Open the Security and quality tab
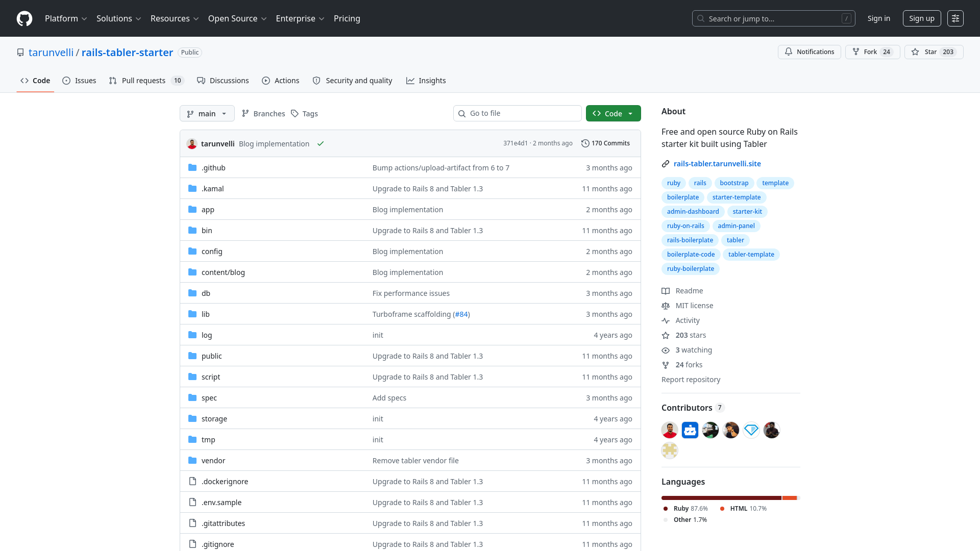Screen dimensions: 980x551 tap(352, 81)
